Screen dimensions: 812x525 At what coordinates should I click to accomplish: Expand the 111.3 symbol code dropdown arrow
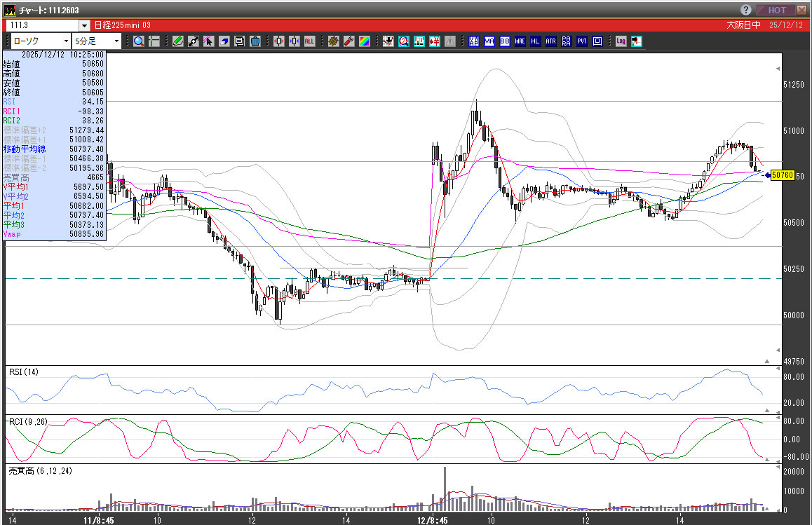click(x=85, y=25)
